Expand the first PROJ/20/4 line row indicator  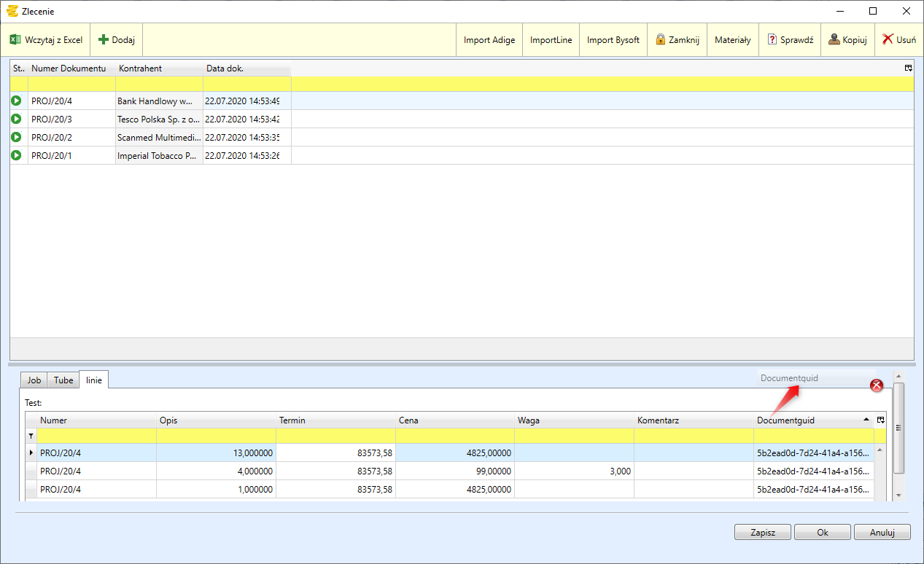31,453
